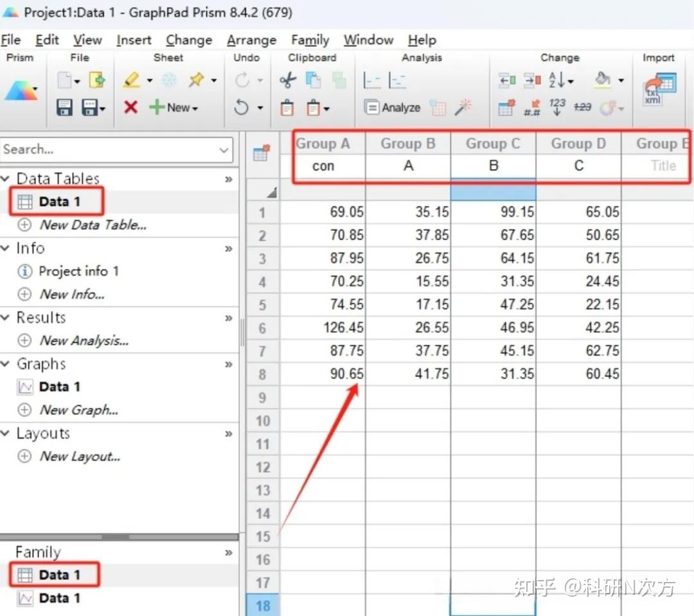Open the highlighter dropdown arrow
This screenshot has width=694, height=616.
tap(150, 80)
